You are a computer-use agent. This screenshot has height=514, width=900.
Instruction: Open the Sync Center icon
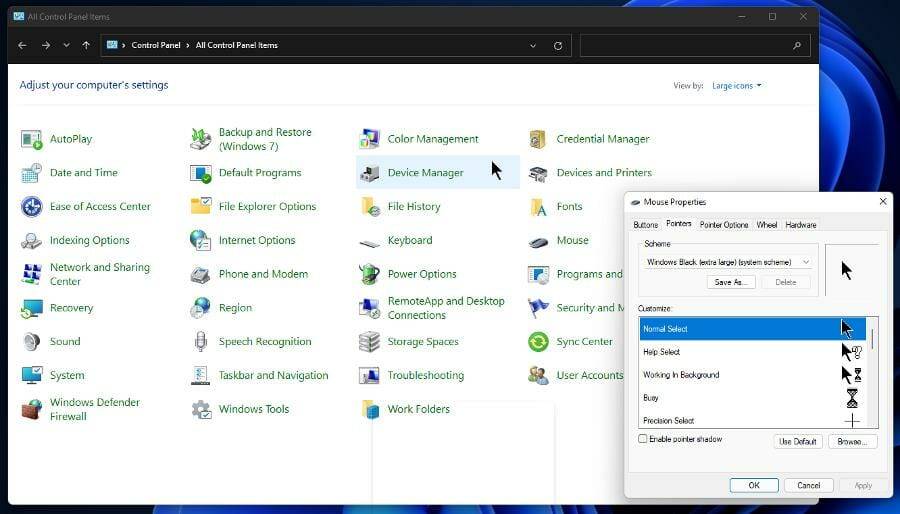[x=538, y=342]
